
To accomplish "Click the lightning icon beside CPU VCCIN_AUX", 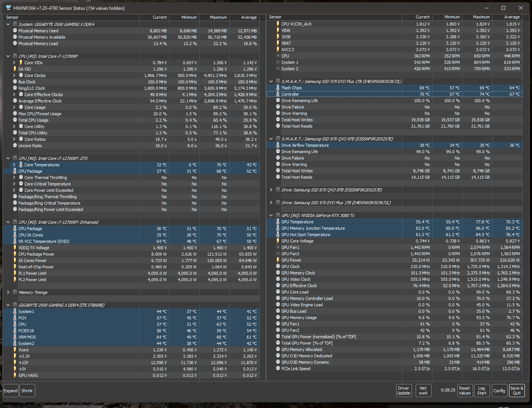I will tap(278, 24).
